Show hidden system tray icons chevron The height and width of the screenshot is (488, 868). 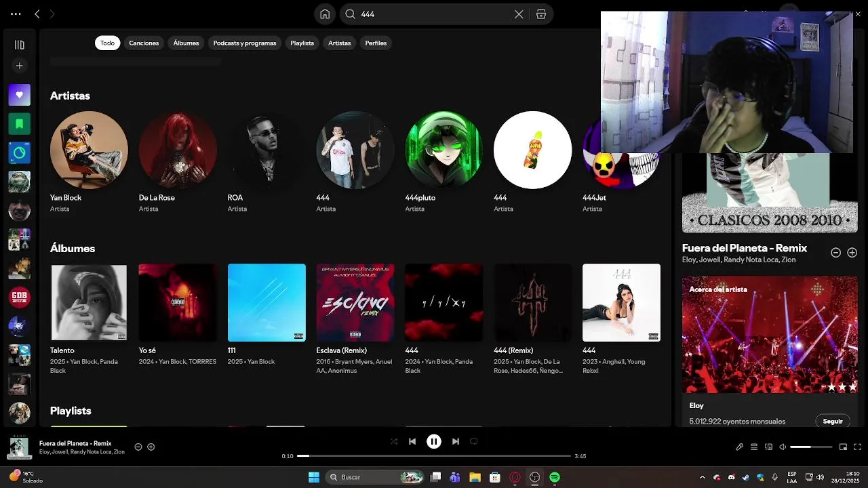coord(702,477)
